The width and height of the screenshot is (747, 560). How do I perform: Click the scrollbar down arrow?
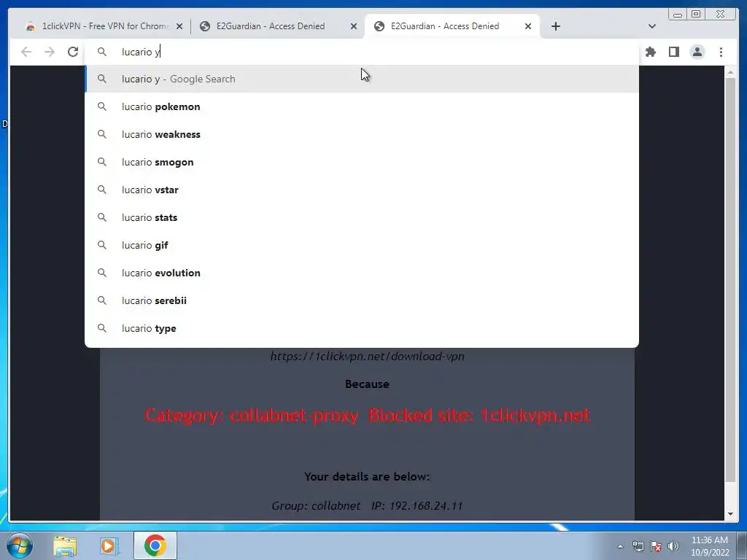[730, 514]
